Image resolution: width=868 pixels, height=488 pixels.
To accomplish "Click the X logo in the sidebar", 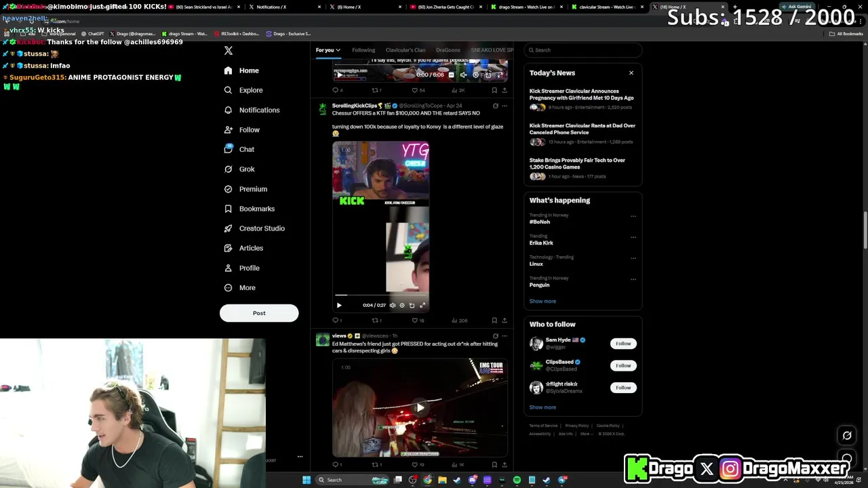I will coord(229,51).
